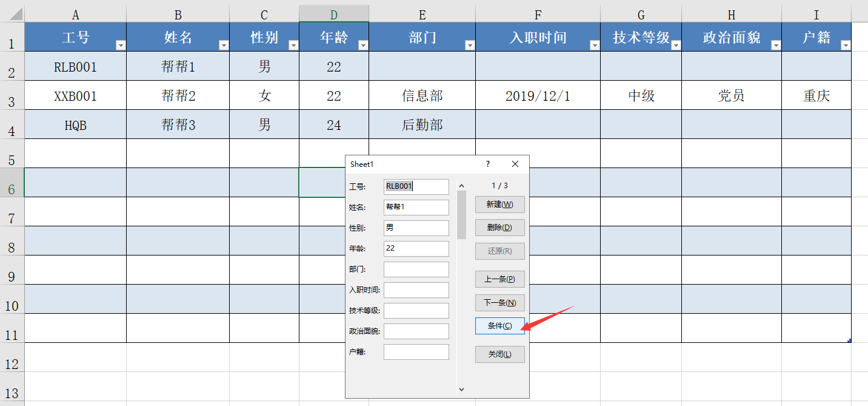Select cell containing 后勤部
This screenshot has height=406, width=868.
click(x=422, y=124)
